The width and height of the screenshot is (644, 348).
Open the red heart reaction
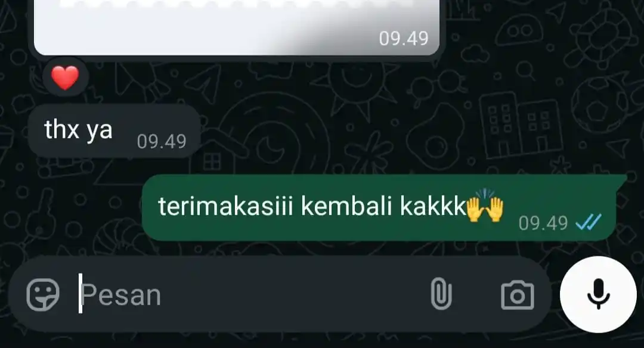66,77
